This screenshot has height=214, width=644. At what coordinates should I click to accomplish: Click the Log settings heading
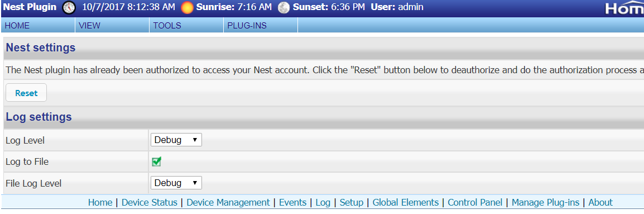point(39,117)
